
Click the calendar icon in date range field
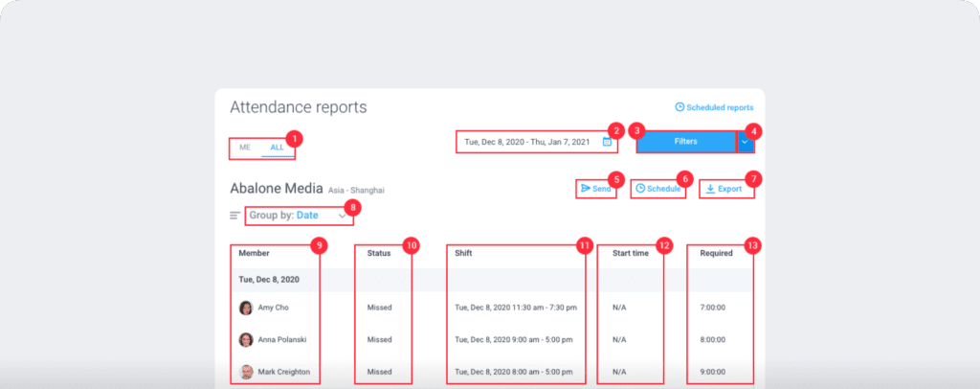tap(607, 142)
